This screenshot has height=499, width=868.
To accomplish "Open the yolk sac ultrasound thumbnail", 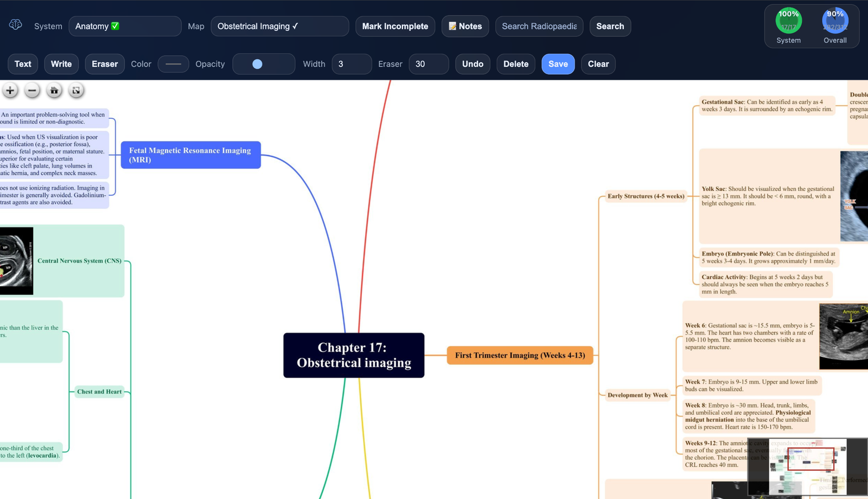I will (x=854, y=196).
